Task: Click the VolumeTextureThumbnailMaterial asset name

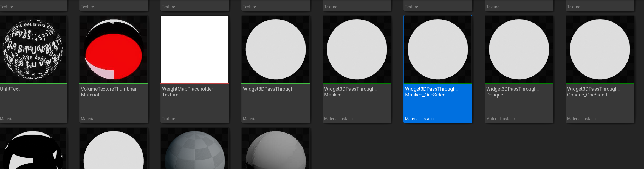Action: click(109, 92)
